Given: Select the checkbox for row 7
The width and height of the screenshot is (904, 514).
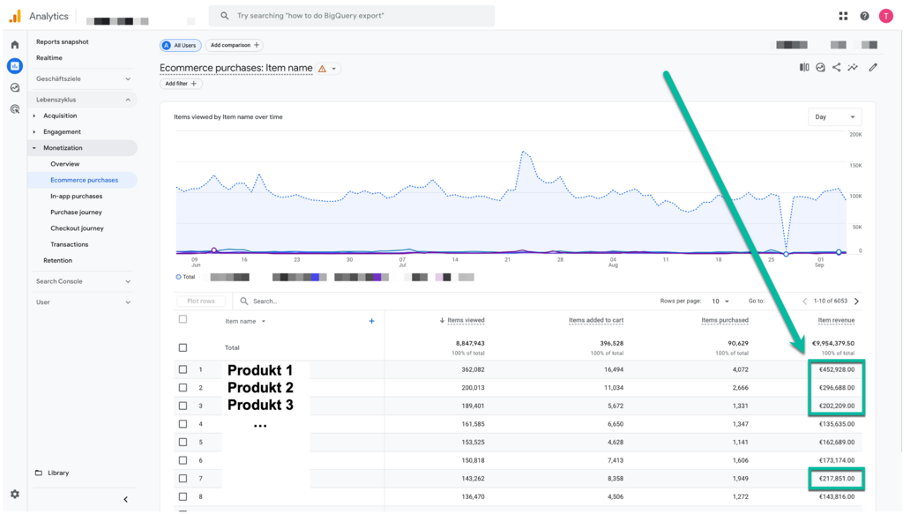Looking at the screenshot, I should coord(183,478).
